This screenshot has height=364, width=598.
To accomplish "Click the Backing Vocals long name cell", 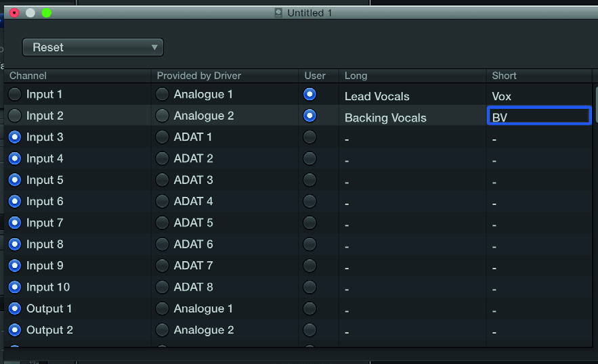I will (412, 116).
